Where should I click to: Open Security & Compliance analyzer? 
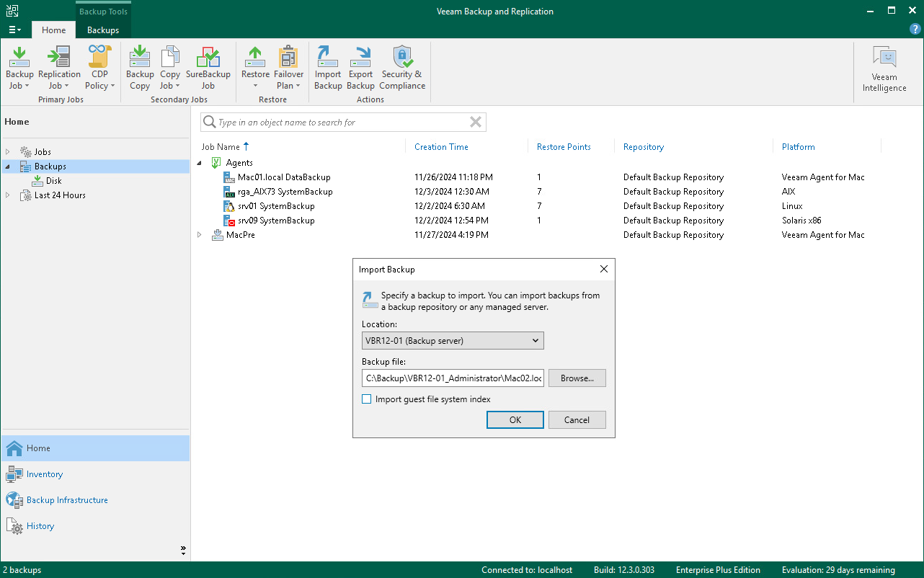coord(402,65)
